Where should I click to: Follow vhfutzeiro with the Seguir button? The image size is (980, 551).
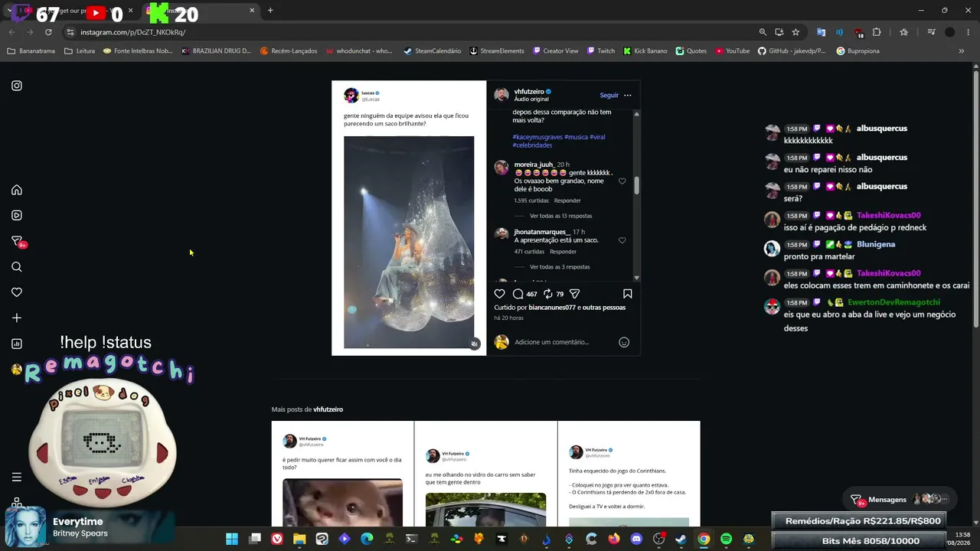click(609, 96)
